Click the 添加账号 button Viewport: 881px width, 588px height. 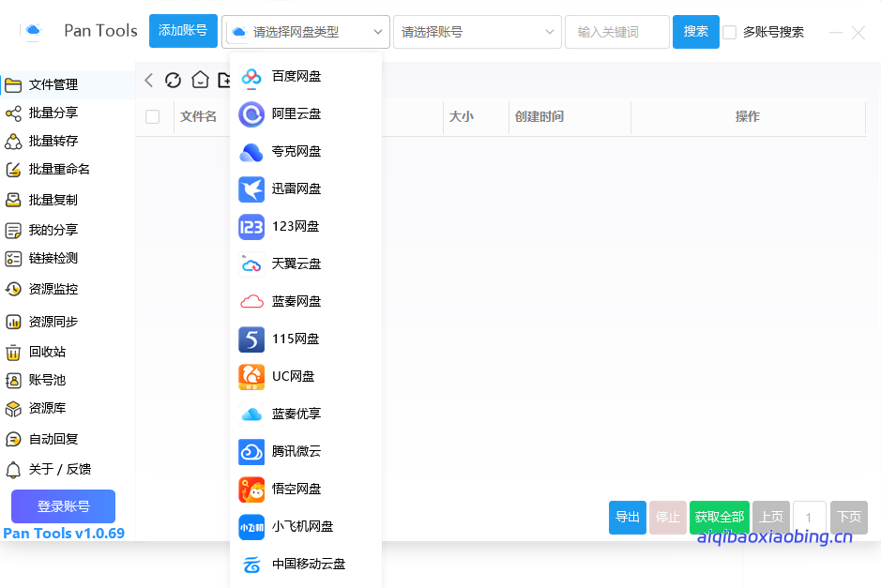point(183,31)
